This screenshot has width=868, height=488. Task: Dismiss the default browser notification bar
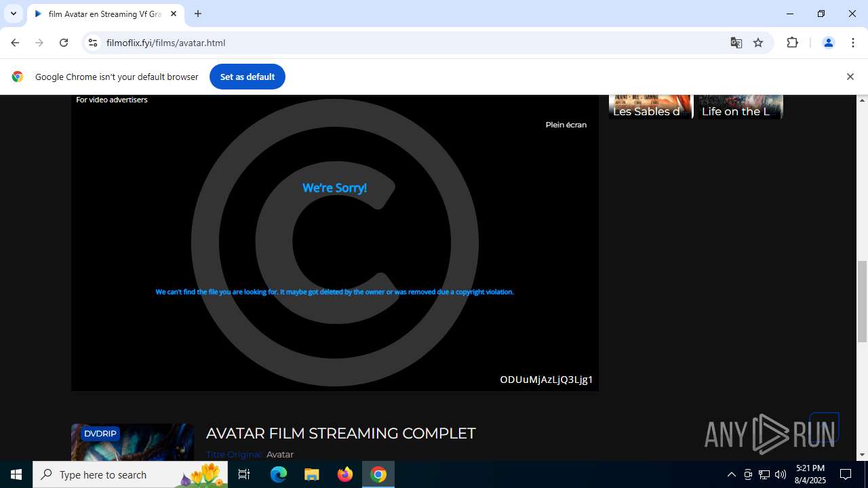click(850, 77)
